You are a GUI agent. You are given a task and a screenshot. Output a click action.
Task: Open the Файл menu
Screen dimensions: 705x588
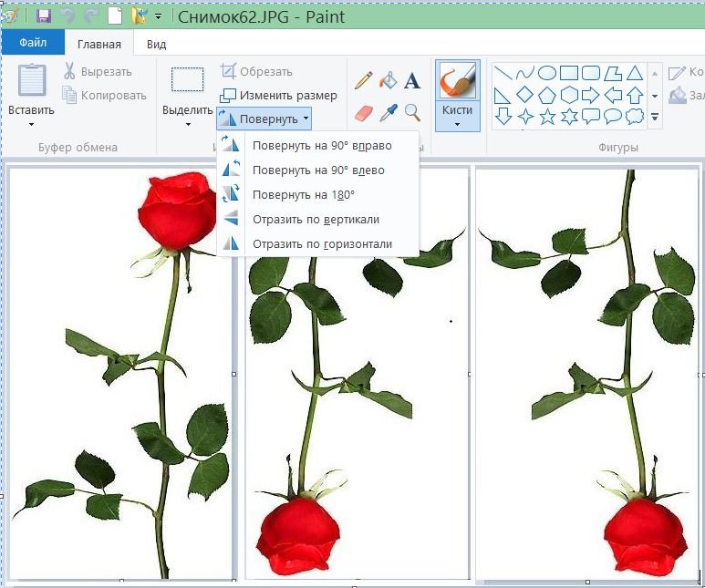(x=33, y=43)
